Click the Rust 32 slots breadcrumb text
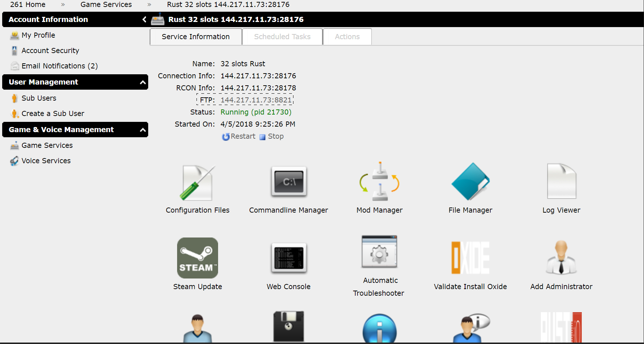Image resolution: width=644 pixels, height=344 pixels. [x=228, y=4]
